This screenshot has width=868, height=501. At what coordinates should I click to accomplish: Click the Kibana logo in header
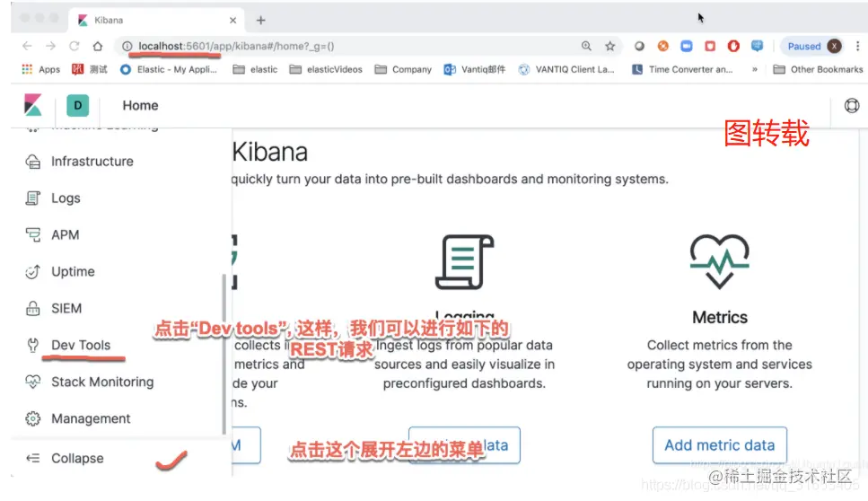pyautogui.click(x=32, y=105)
